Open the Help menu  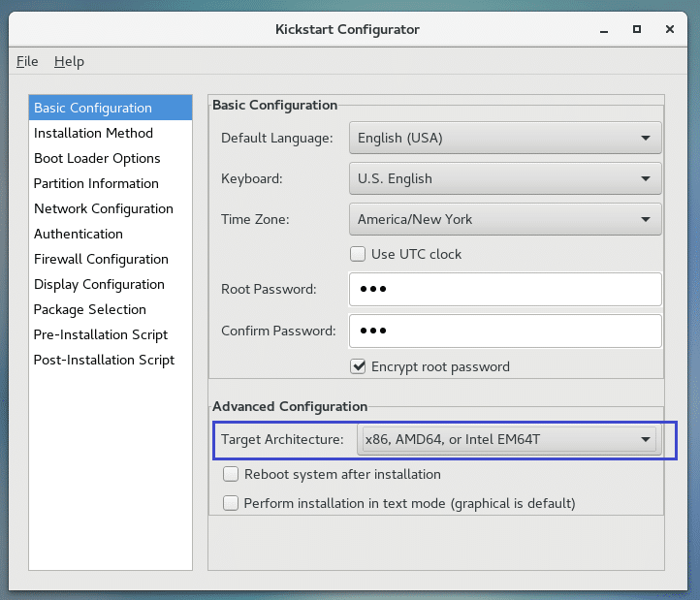coord(69,61)
